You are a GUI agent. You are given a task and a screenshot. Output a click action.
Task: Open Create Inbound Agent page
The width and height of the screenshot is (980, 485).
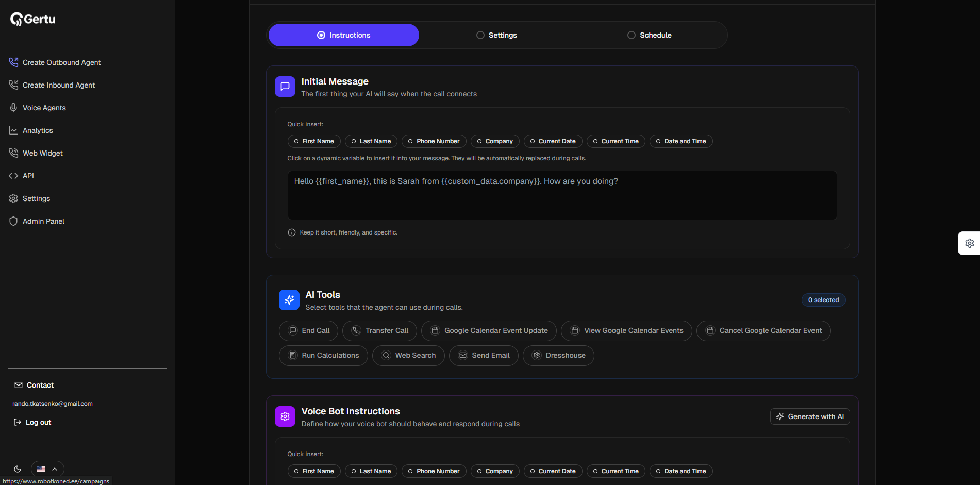pyautogui.click(x=58, y=85)
